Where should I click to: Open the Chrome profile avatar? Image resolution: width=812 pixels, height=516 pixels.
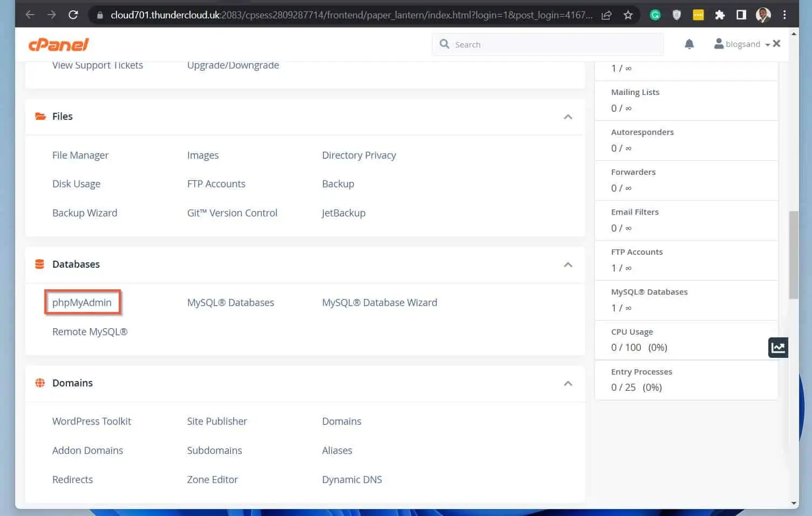pos(763,15)
